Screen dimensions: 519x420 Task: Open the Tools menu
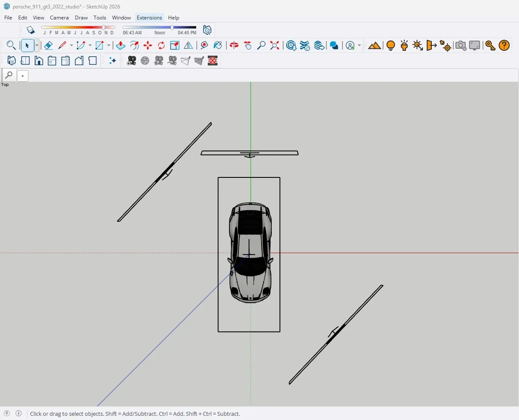pyautogui.click(x=100, y=18)
